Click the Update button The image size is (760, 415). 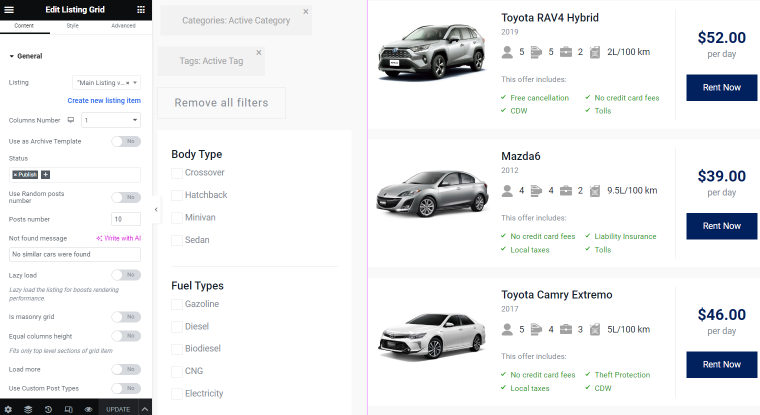coord(118,409)
